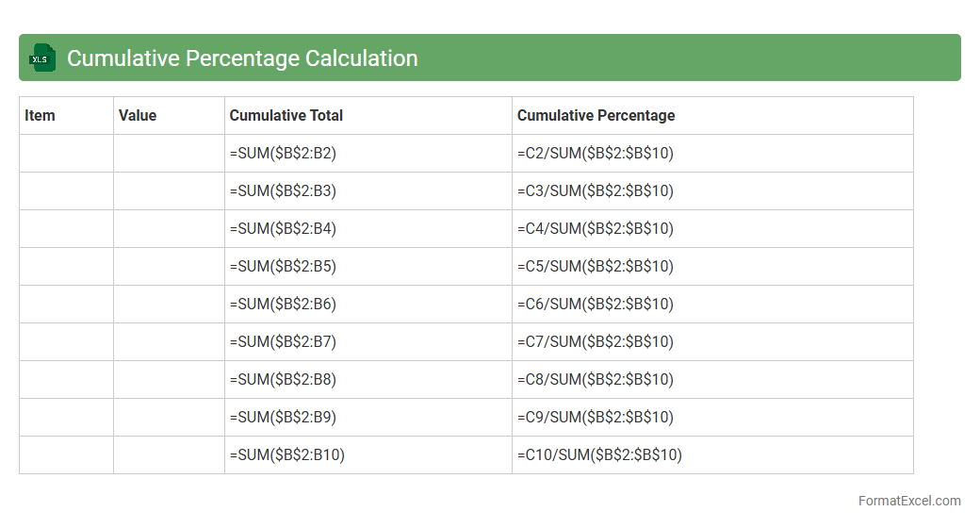Select the =SUM($B$2:B2) formula cell

[283, 154]
